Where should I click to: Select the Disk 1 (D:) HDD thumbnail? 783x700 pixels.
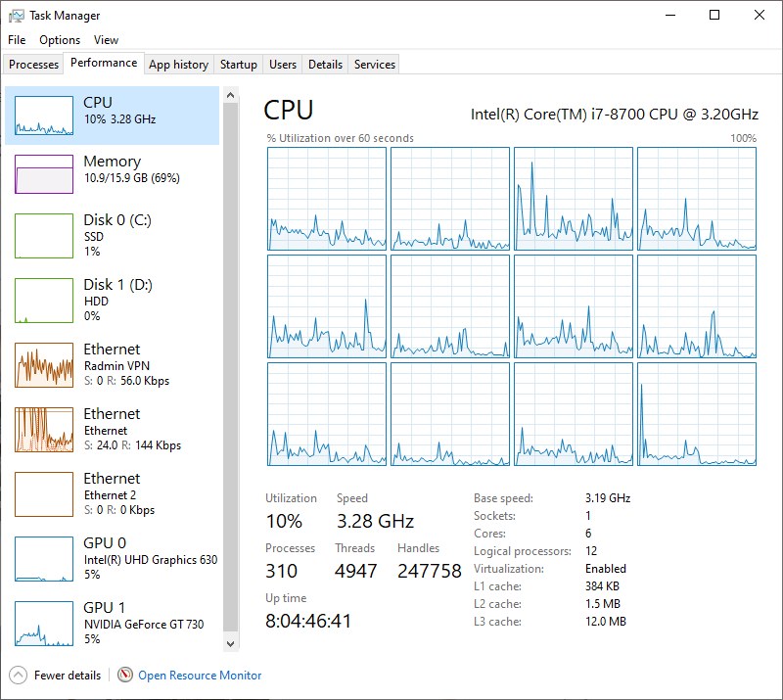click(44, 301)
